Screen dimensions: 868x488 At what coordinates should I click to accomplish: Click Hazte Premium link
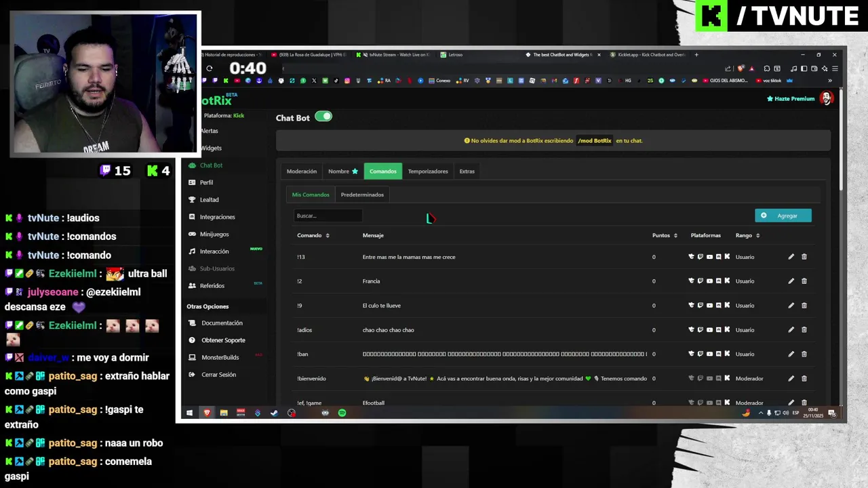791,99
